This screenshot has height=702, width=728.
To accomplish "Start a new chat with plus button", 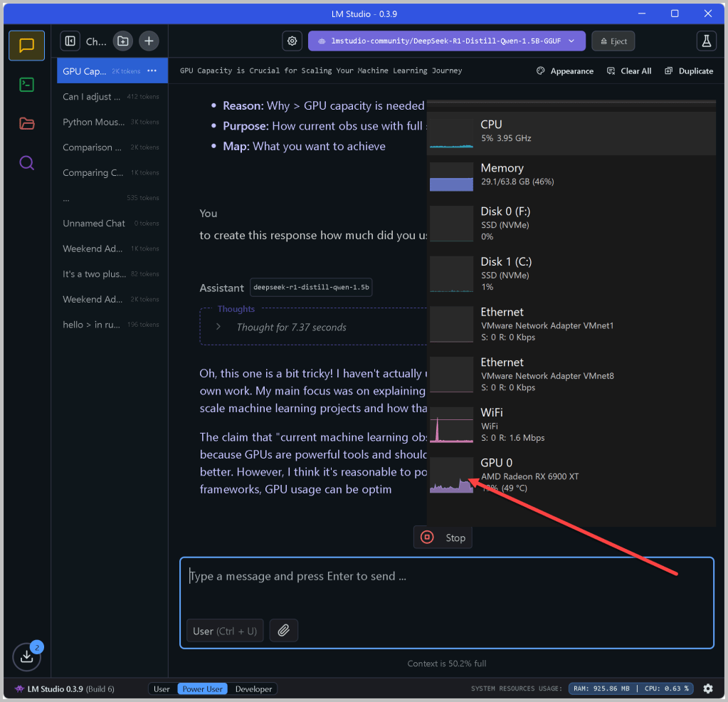I will (x=149, y=41).
